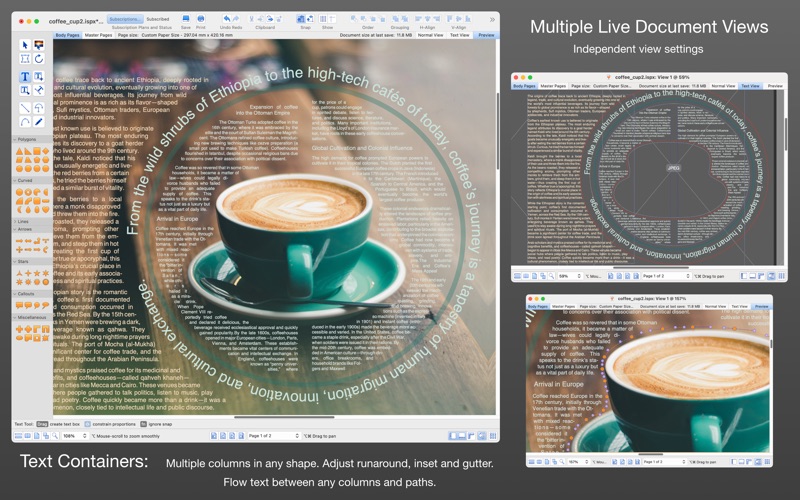Expand the toolbar overflow chevron
The height and width of the screenshot is (500, 800).
click(x=492, y=19)
